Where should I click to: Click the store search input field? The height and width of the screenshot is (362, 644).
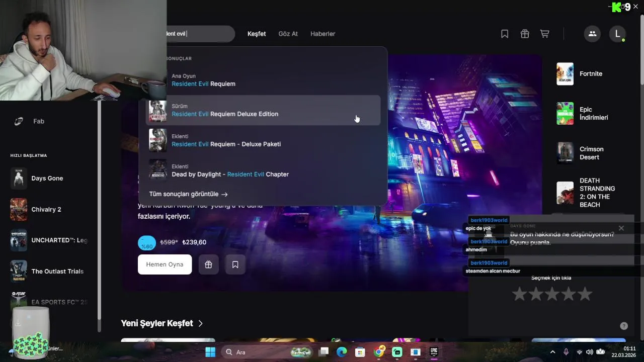tap(200, 34)
